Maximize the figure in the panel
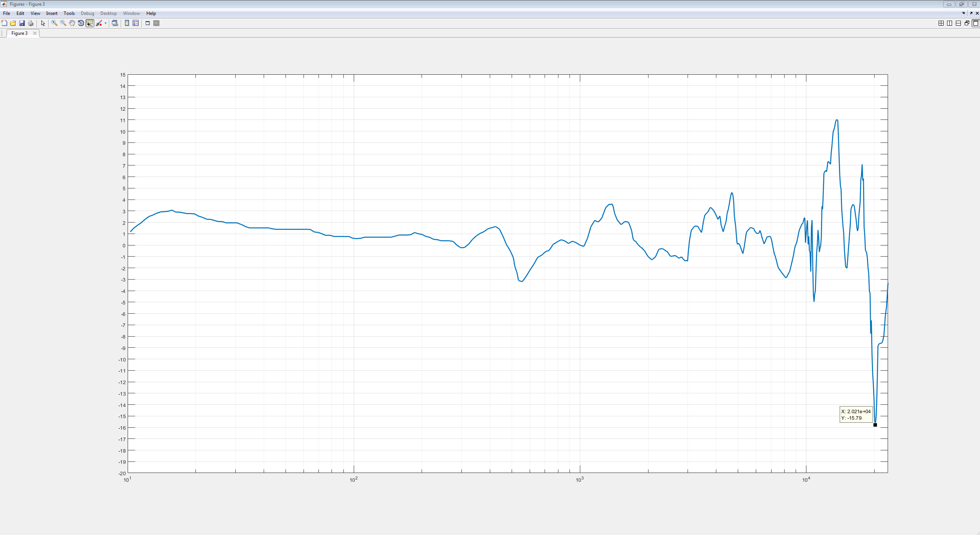 [976, 23]
